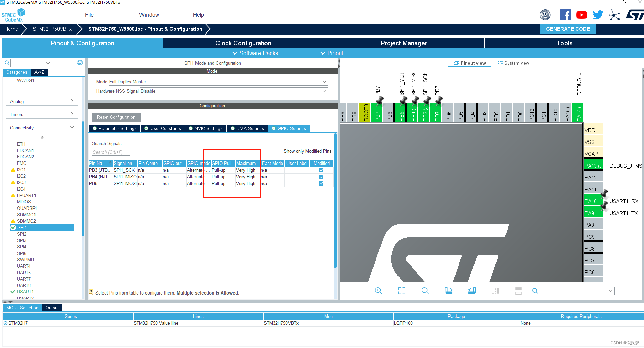Open the Hardware NSS Signal dropdown
The image size is (644, 348).
(234, 91)
